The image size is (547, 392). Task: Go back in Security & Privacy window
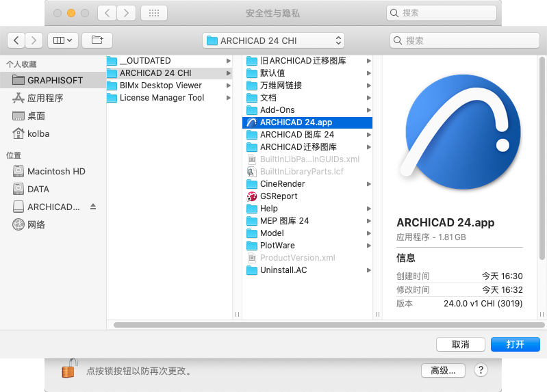107,13
